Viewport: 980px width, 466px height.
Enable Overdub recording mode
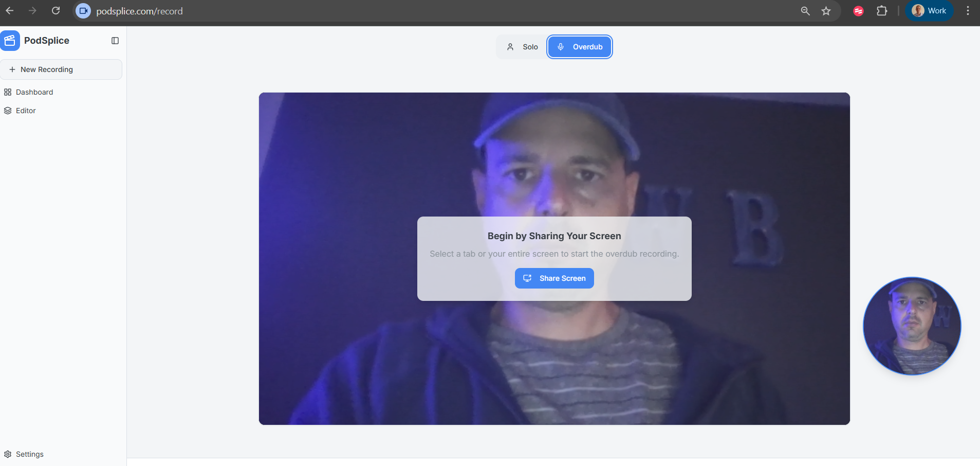[x=579, y=46]
